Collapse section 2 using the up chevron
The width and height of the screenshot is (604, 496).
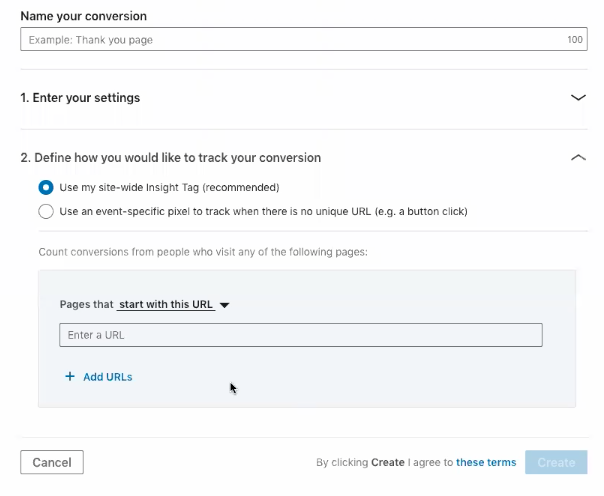click(577, 158)
